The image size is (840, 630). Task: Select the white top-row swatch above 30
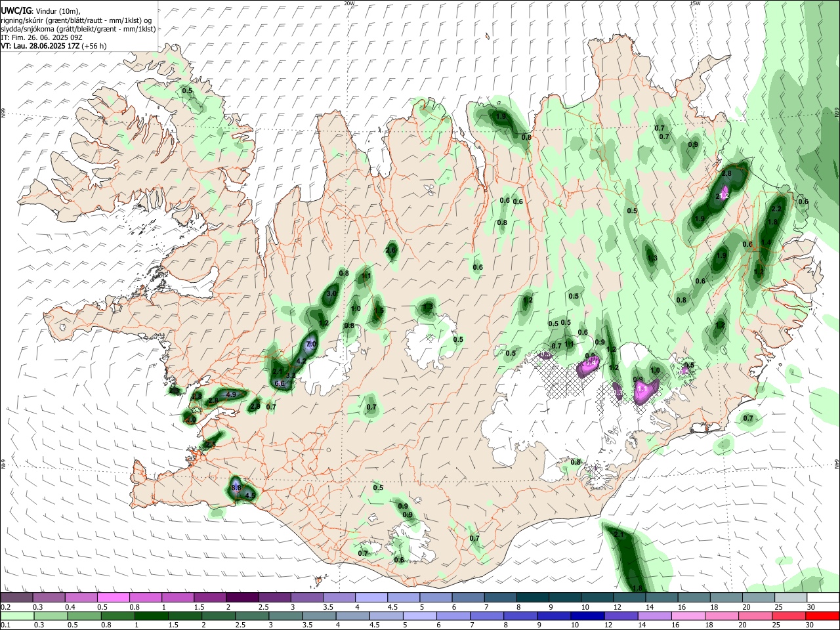click(x=824, y=598)
